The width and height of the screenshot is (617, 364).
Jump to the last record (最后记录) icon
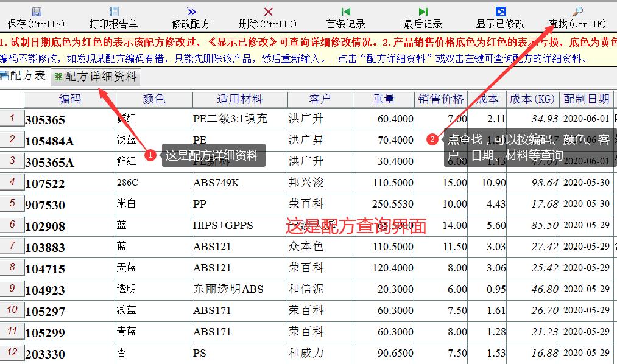coord(423,12)
